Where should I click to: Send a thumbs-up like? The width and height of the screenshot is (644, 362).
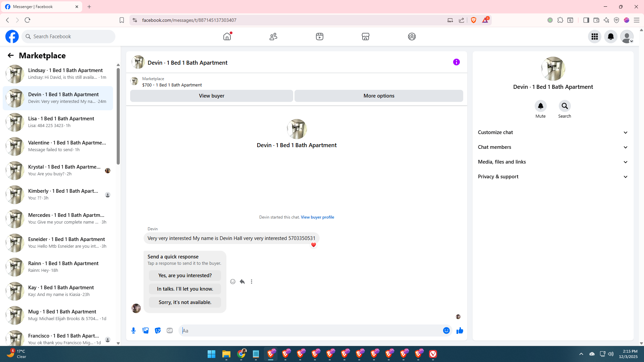[x=460, y=330]
